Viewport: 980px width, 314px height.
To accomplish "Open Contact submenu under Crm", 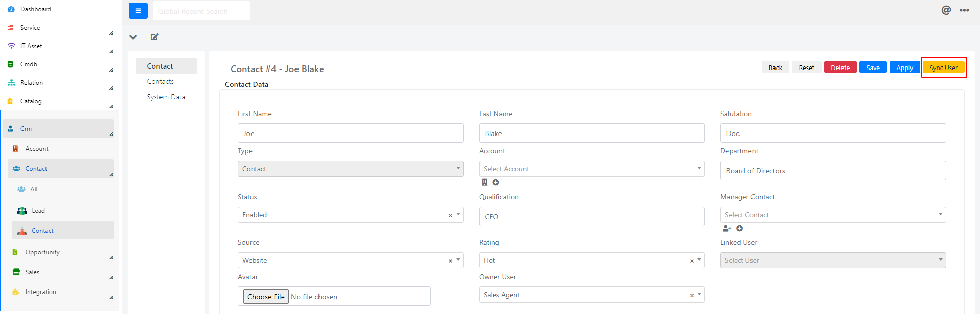I will click(61, 169).
